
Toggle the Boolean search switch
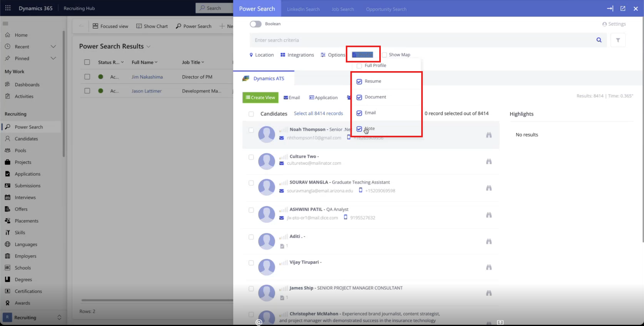click(x=255, y=24)
